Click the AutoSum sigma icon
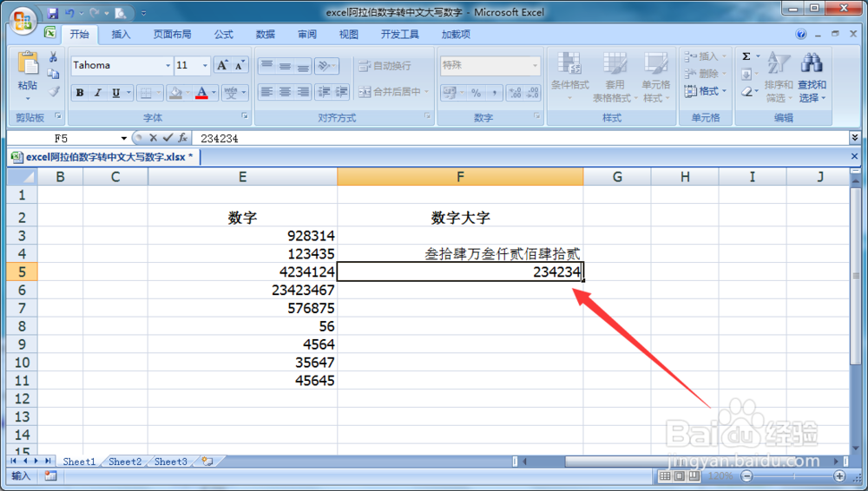Image resolution: width=868 pixels, height=491 pixels. click(746, 56)
